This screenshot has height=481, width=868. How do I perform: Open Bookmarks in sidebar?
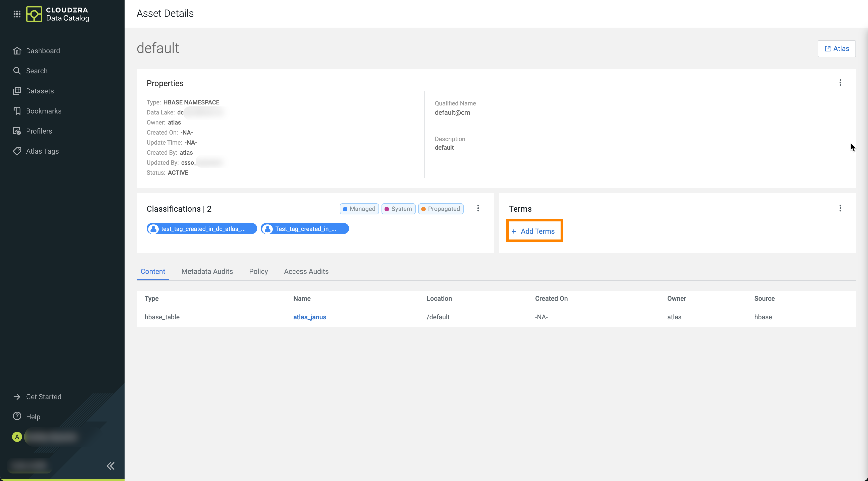(x=43, y=111)
